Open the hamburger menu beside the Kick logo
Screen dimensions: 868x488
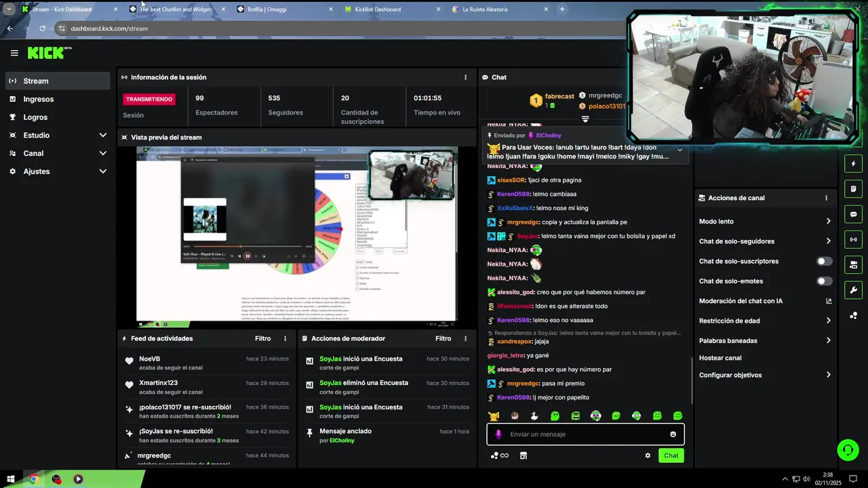pyautogui.click(x=14, y=53)
